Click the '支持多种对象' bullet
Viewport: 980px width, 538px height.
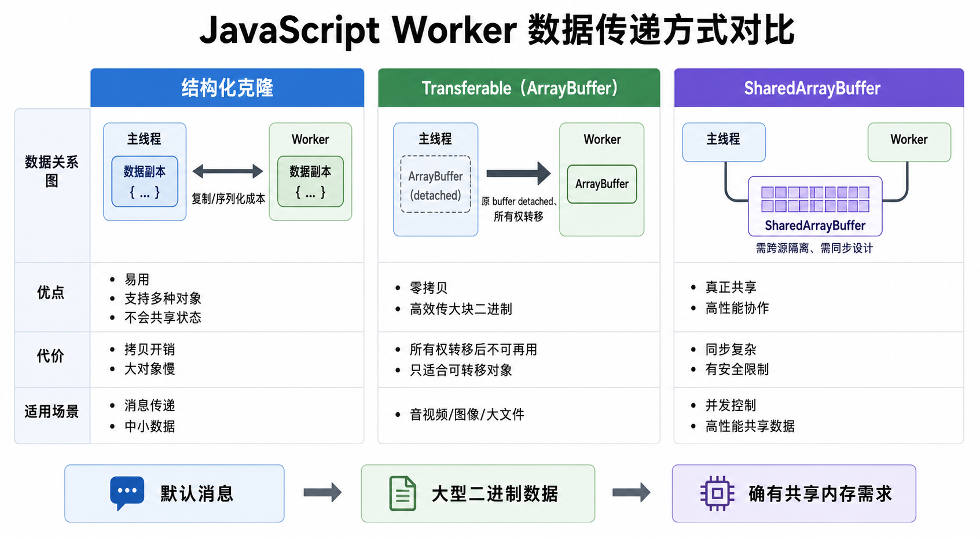[163, 299]
